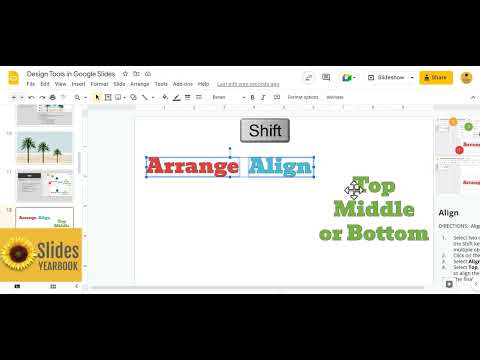Image resolution: width=480 pixels, height=360 pixels.
Task: Open the Edit menu
Action: (45, 84)
